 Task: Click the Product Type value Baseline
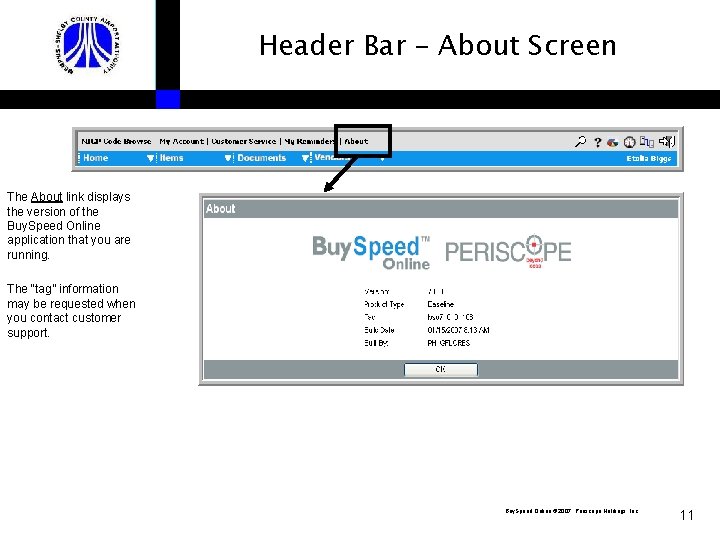(x=440, y=304)
